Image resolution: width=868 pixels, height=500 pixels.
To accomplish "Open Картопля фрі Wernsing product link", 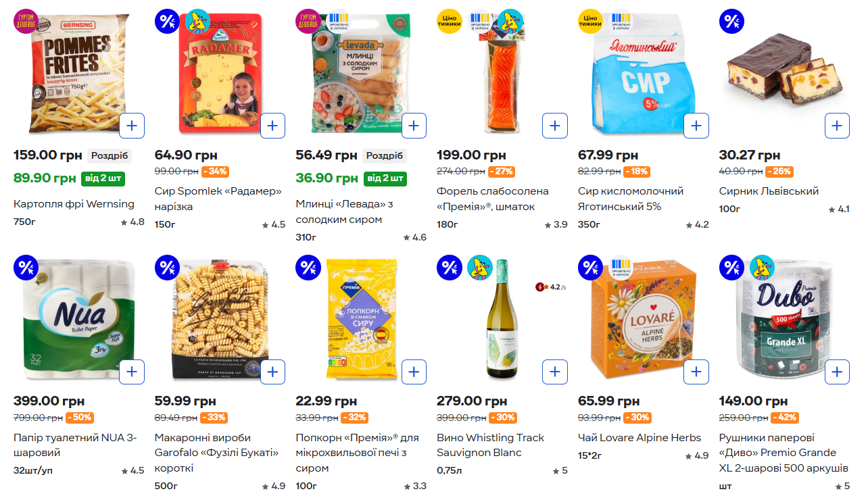I will [74, 204].
